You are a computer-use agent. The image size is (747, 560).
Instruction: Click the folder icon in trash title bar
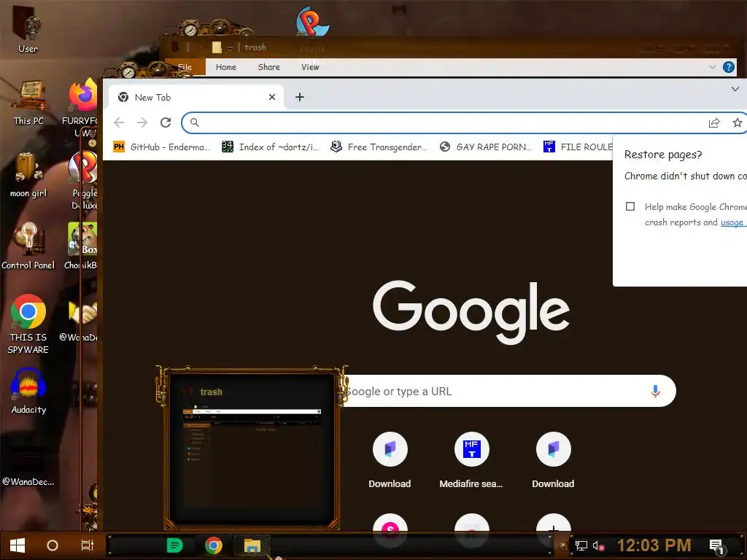(217, 47)
